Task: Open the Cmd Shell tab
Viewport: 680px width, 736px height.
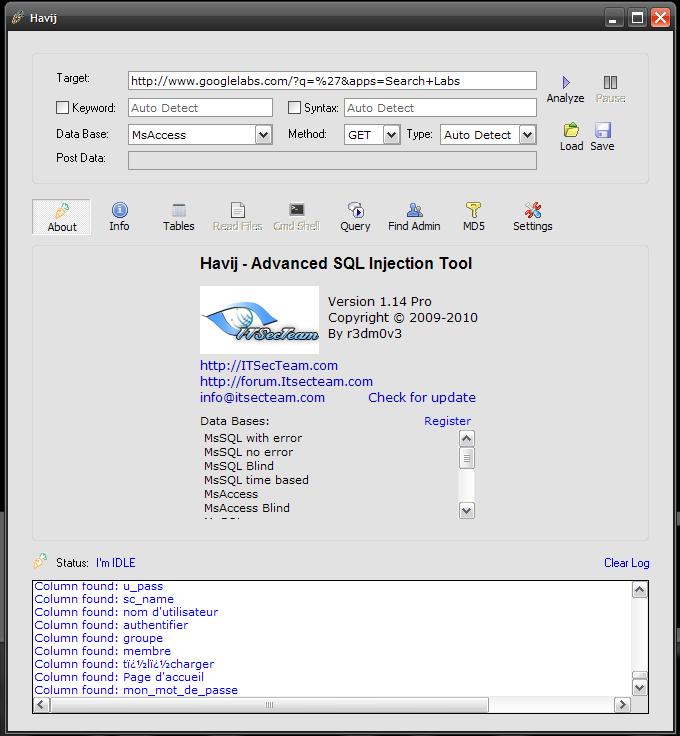Action: 296,217
